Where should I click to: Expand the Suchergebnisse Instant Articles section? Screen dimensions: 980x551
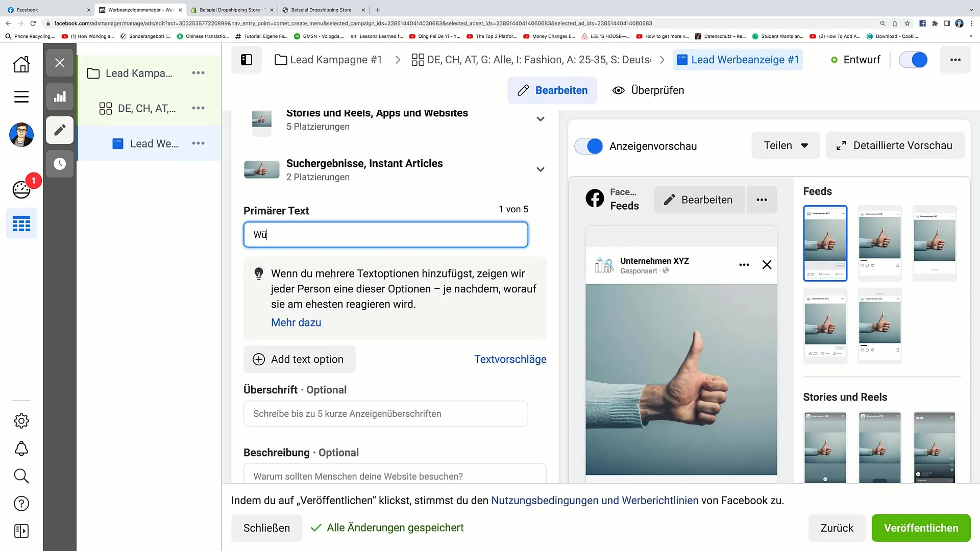click(x=541, y=169)
